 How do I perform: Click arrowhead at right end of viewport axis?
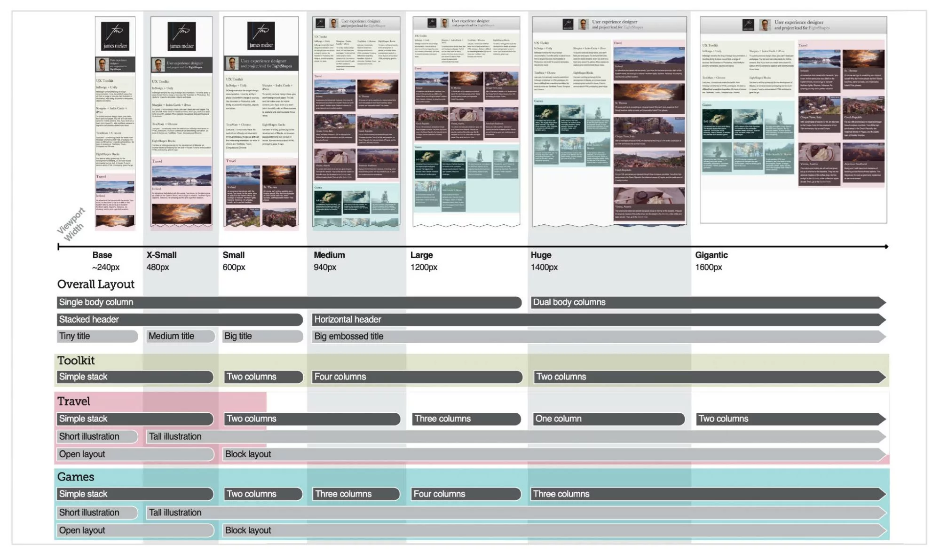886,246
